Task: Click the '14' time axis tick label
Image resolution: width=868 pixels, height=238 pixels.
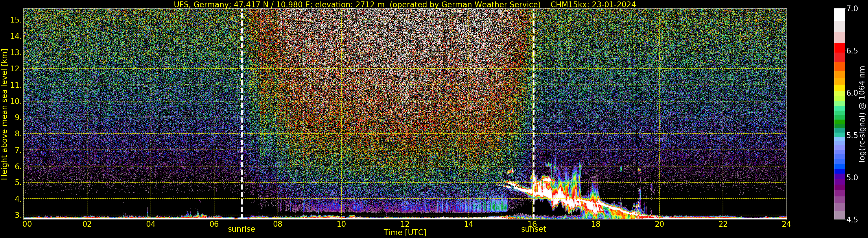Action: point(468,224)
